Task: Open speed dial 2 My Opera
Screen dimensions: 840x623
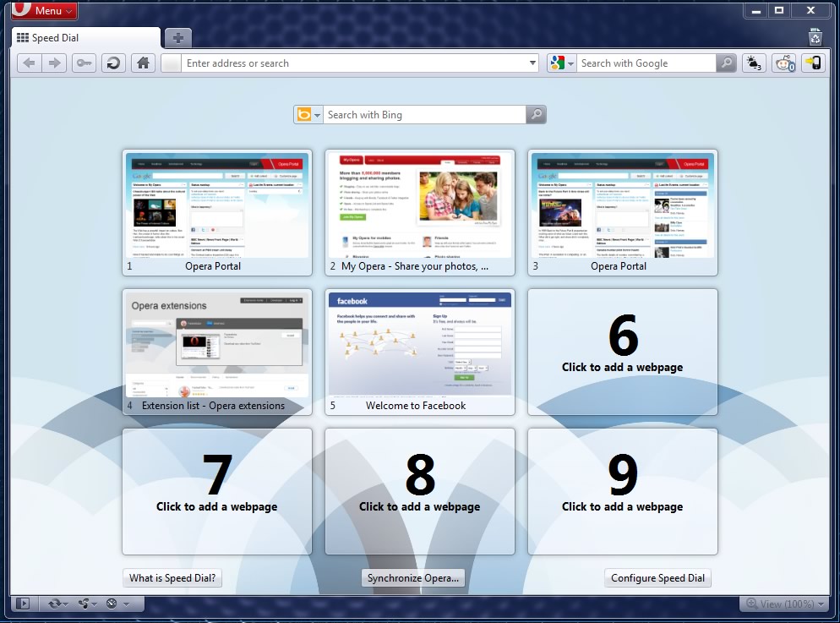Action: 419,213
